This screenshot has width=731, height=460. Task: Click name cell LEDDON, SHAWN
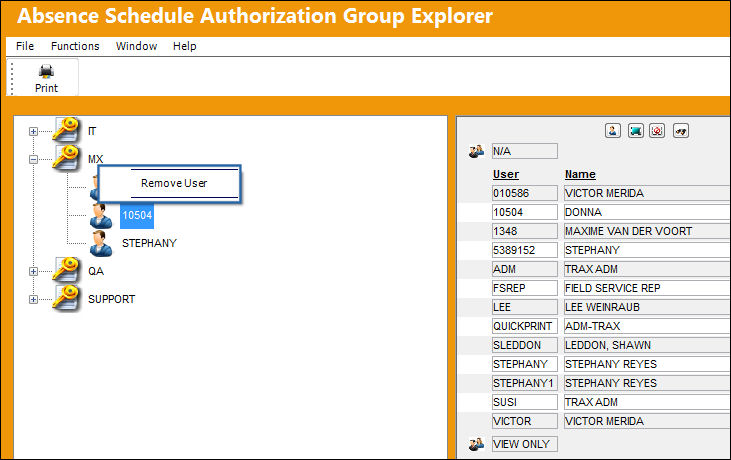pos(647,345)
